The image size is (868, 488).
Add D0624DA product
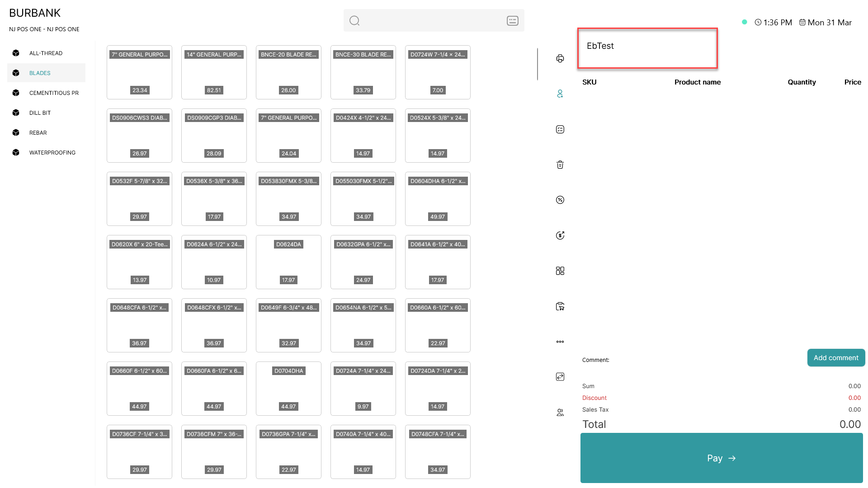point(288,262)
